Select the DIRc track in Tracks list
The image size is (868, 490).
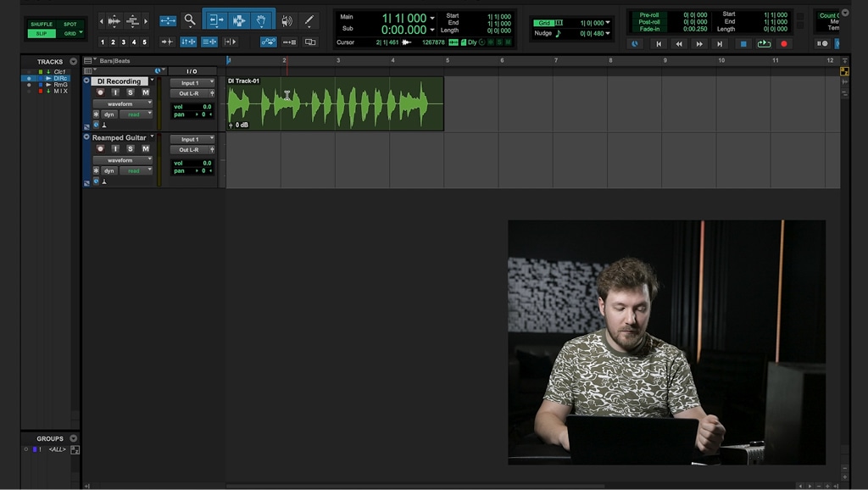60,79
